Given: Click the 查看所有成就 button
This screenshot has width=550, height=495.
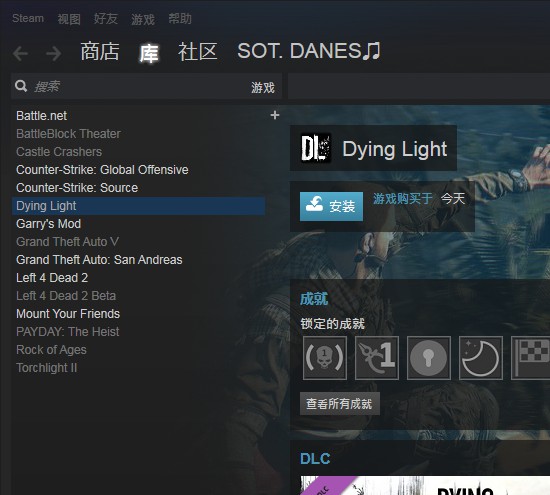Looking at the screenshot, I should 339,404.
